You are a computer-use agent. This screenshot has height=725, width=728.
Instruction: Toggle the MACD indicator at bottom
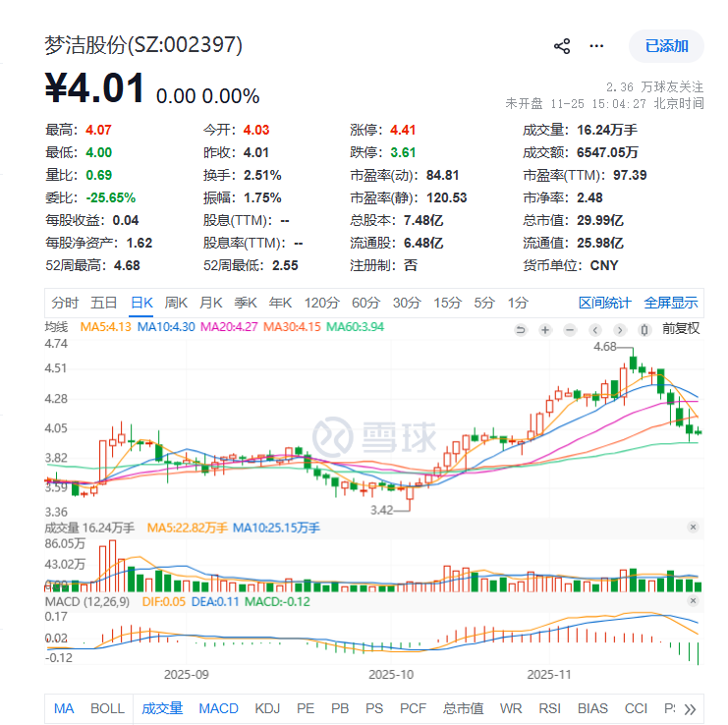pyautogui.click(x=218, y=708)
